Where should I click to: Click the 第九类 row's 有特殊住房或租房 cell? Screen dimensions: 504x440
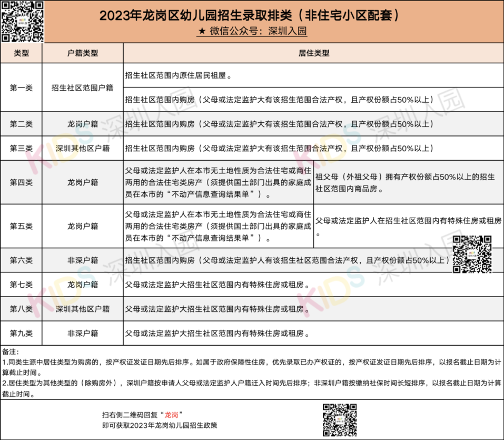coord(314,333)
